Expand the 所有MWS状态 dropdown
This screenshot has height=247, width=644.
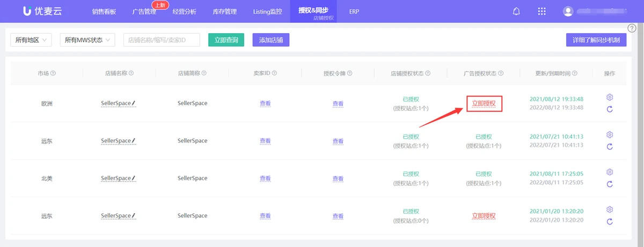(x=87, y=40)
